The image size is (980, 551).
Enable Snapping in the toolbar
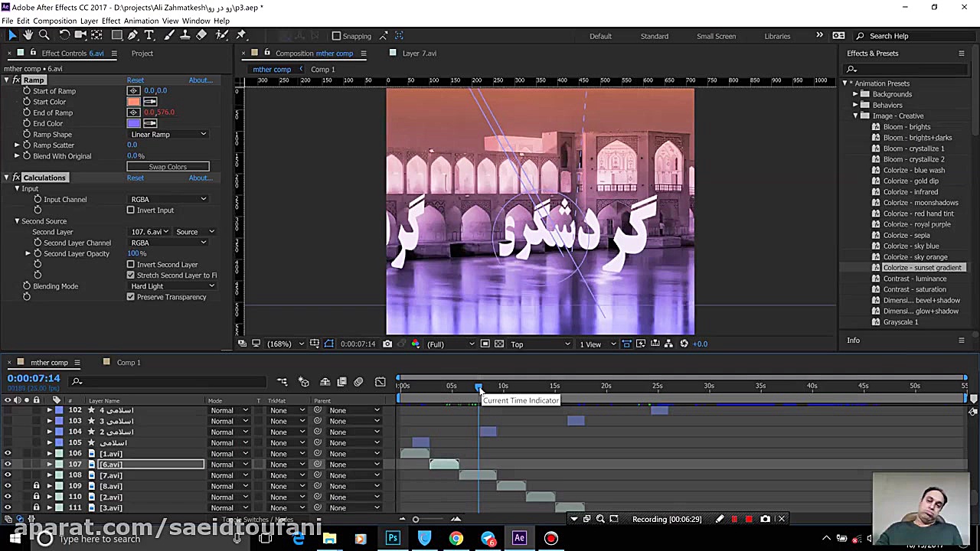[x=337, y=35]
